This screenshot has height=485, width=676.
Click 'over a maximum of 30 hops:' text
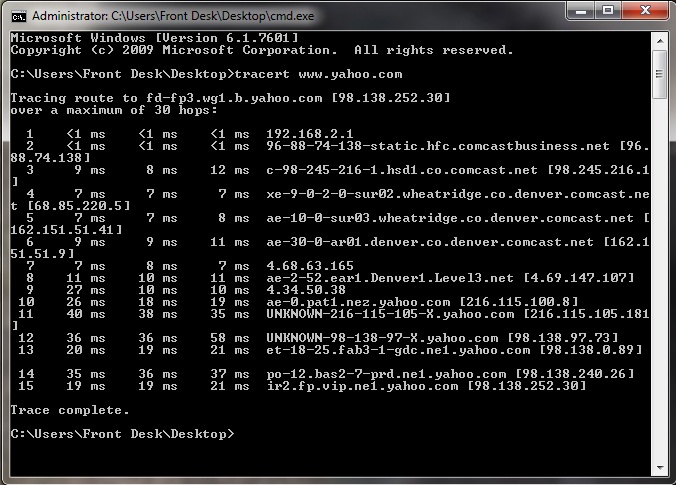point(114,110)
